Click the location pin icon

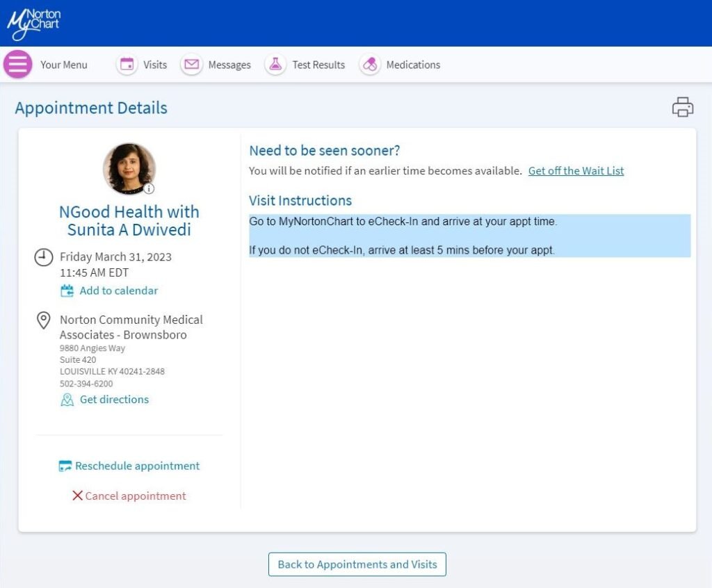click(x=44, y=320)
